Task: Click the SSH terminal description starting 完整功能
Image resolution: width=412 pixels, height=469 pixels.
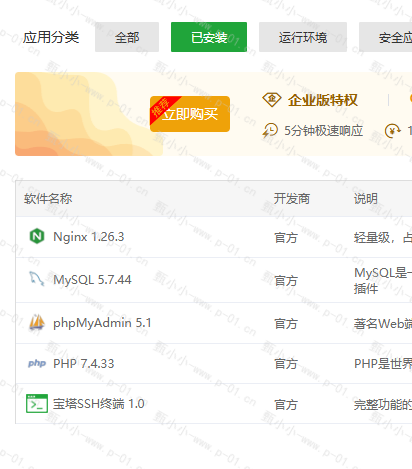Action: tap(383, 405)
